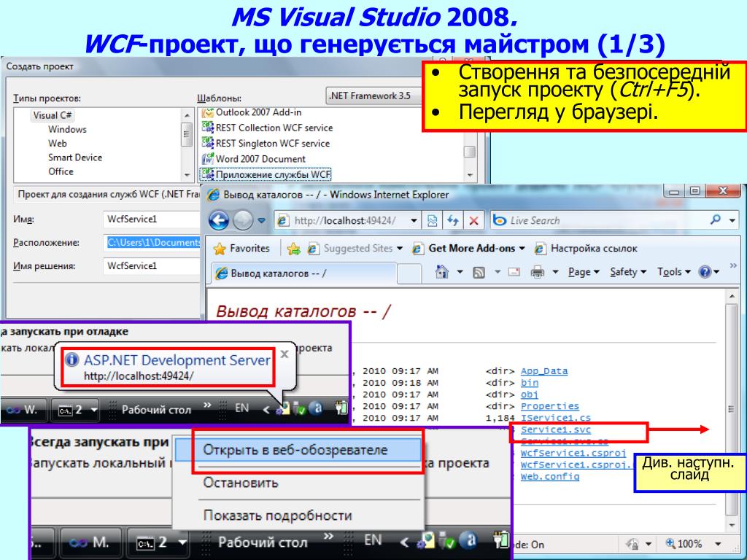Click the Расположение path field
This screenshot has height=560, width=747.
pos(152,242)
